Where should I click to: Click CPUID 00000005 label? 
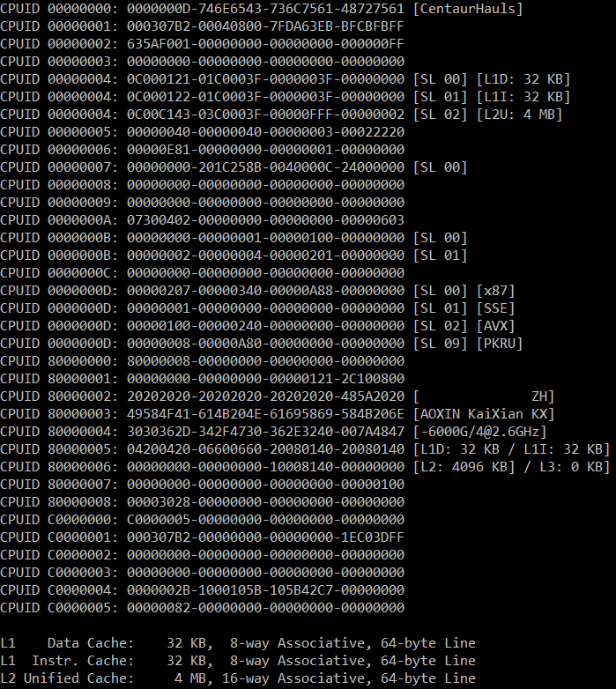point(58,132)
